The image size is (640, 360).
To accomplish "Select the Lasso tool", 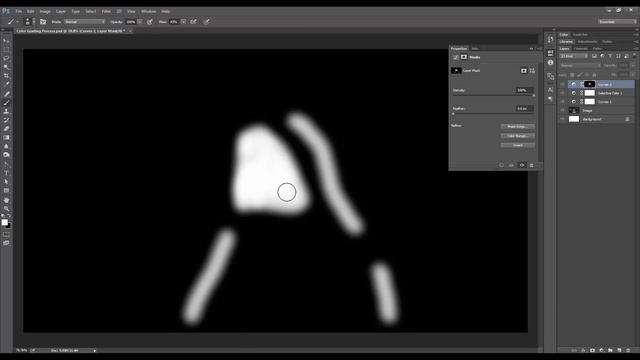I will 6,58.
